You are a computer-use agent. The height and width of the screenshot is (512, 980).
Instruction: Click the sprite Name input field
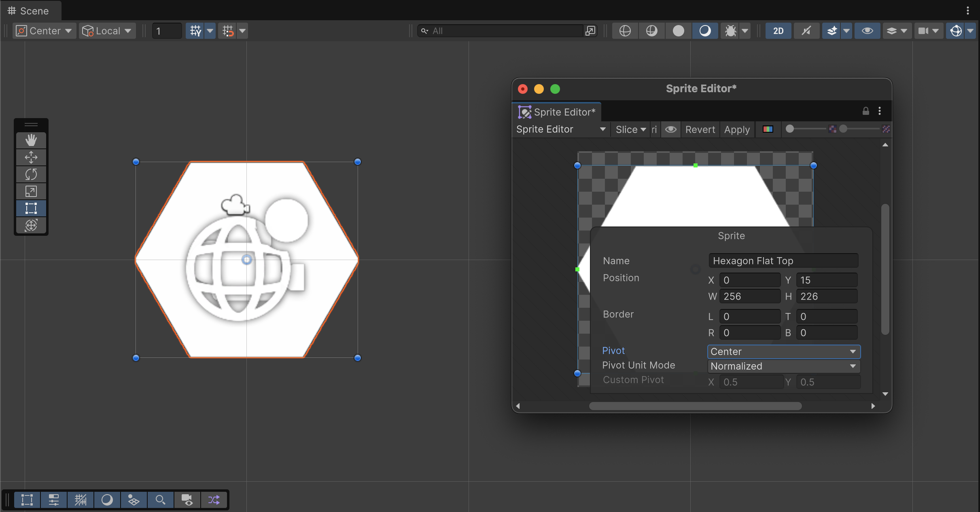click(783, 261)
